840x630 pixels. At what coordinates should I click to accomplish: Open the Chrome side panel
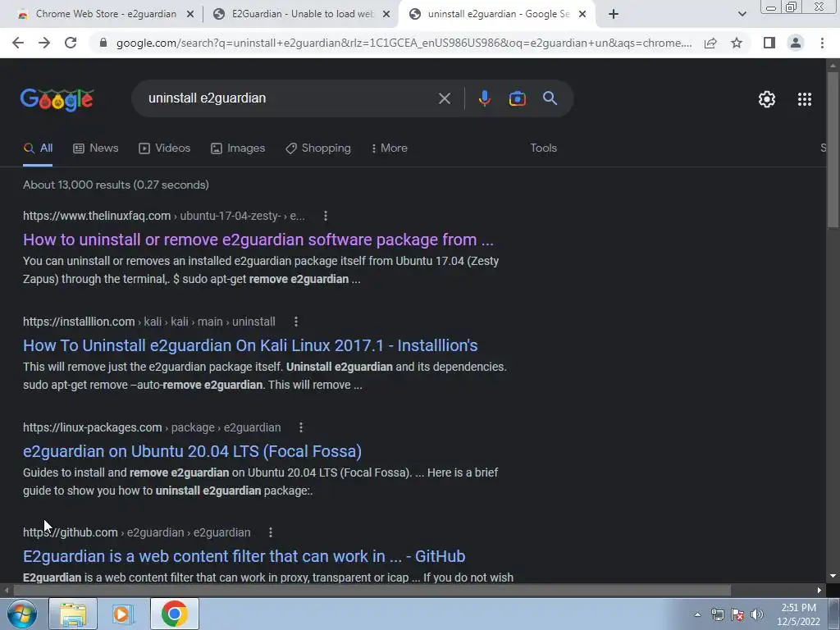tap(769, 43)
